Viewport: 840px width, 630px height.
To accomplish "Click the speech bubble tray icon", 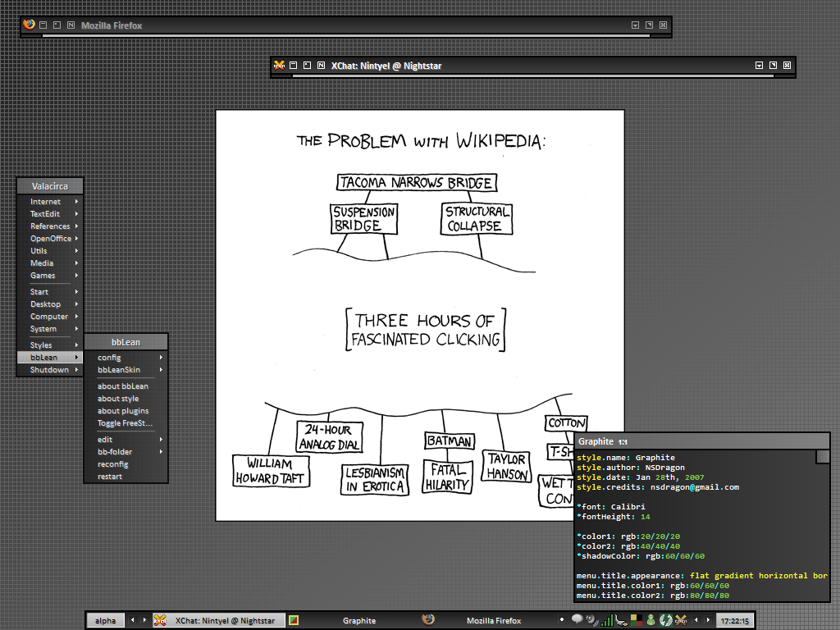I will click(x=577, y=619).
